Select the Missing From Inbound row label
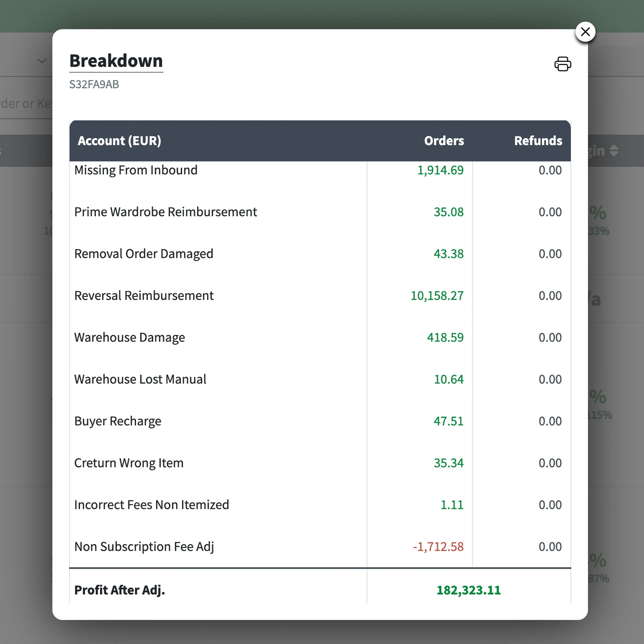This screenshot has width=644, height=644. click(x=136, y=170)
